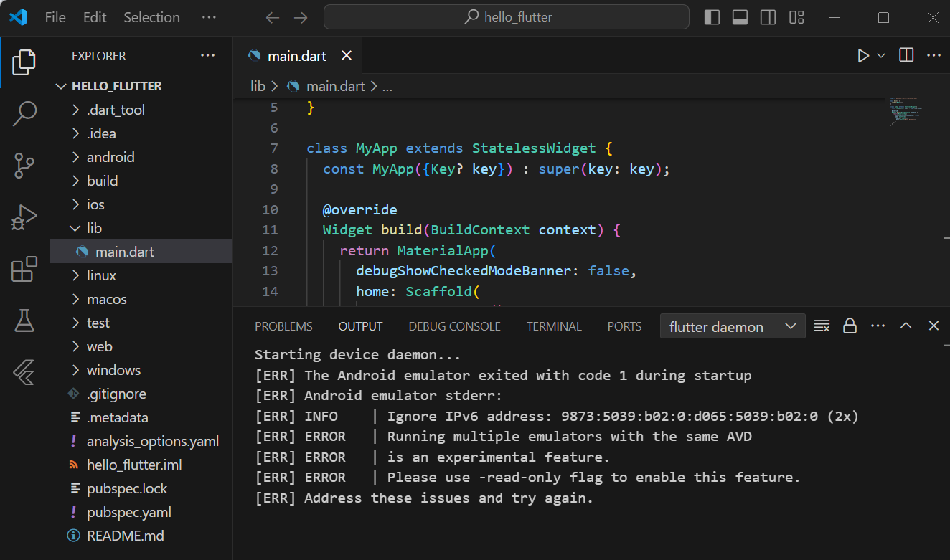Click the lib breadcrumb segment
The height and width of the screenshot is (560, 950).
[258, 86]
